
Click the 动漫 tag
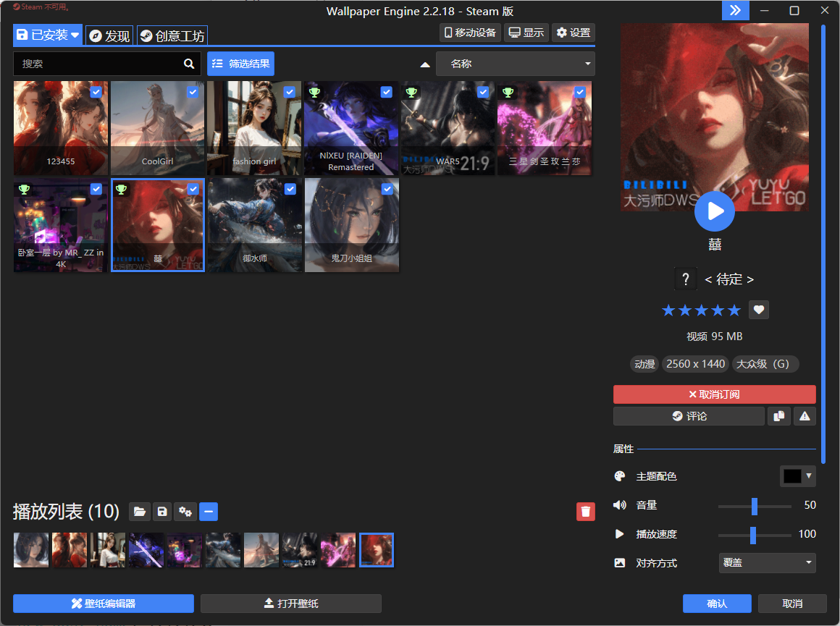point(644,364)
